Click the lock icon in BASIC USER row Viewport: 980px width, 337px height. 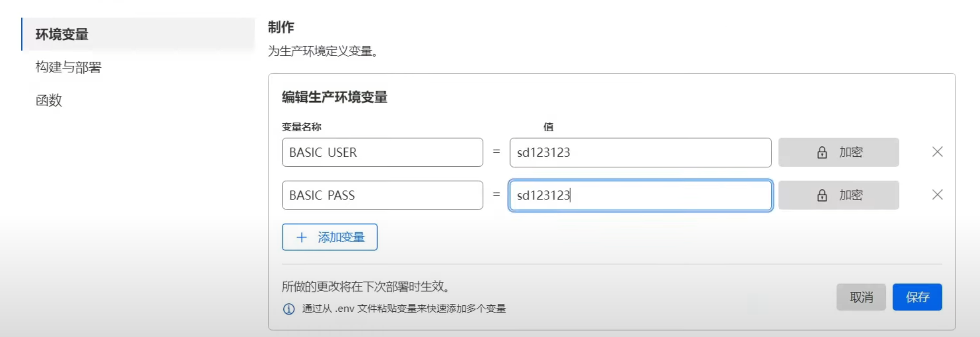822,152
